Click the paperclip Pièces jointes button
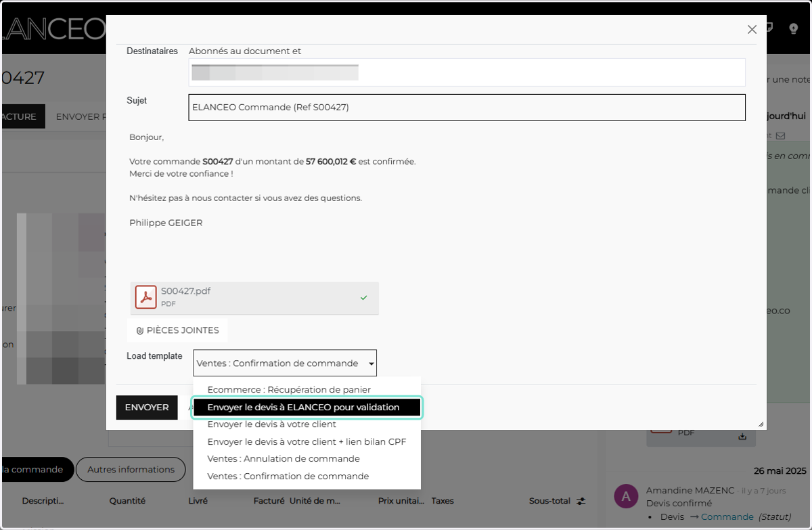The image size is (812, 530). tap(178, 330)
